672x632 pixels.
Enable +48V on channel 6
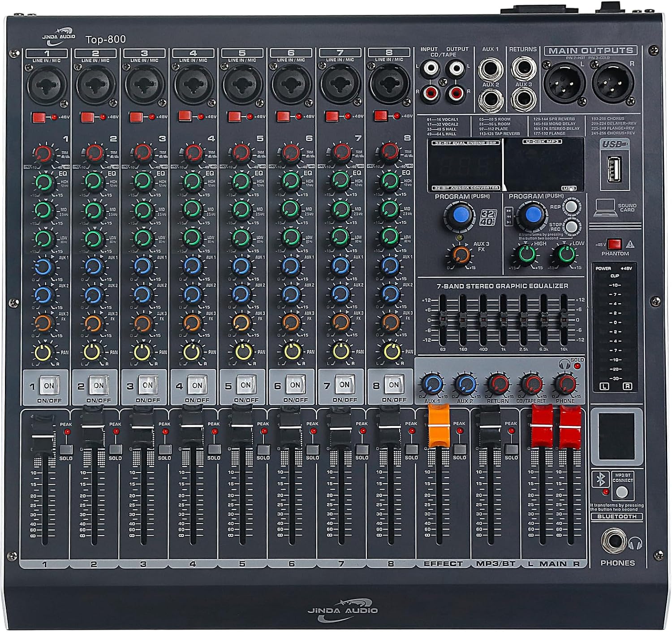[283, 116]
